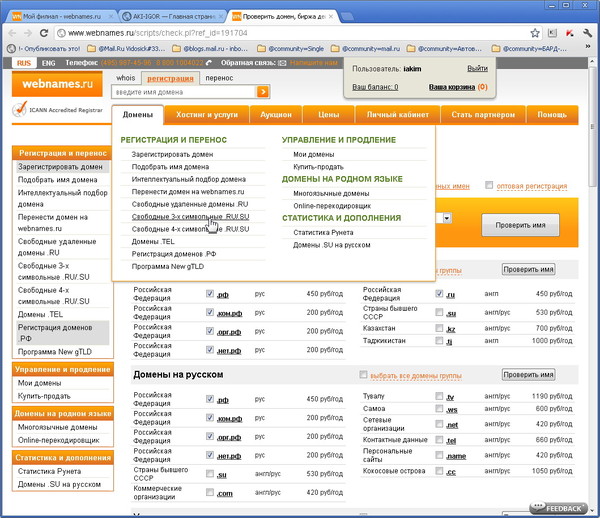600x518 pixels.
Task: Click the Напишите нам link
Action: pos(314,63)
